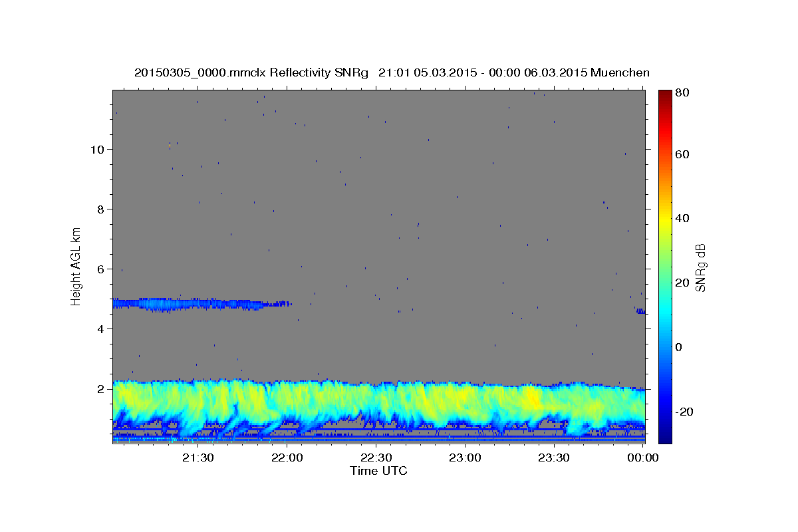Click the colorbar value 40

(682, 219)
